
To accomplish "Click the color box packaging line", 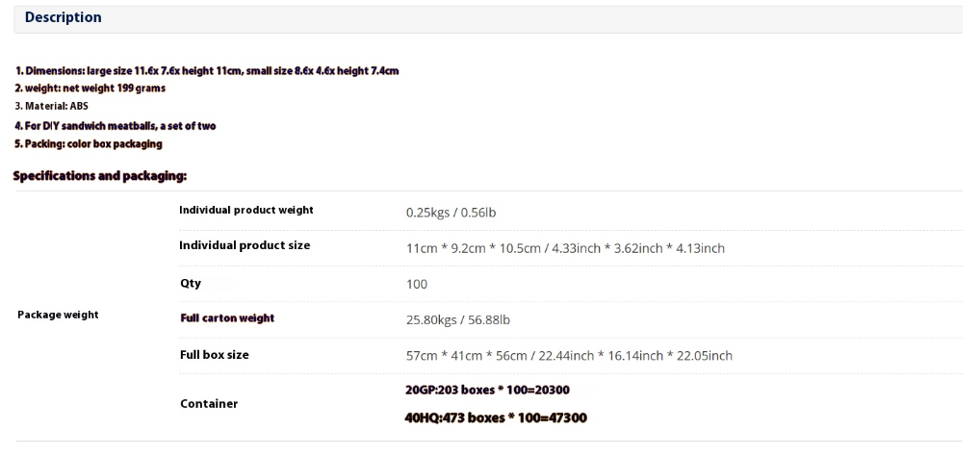I will (x=89, y=143).
